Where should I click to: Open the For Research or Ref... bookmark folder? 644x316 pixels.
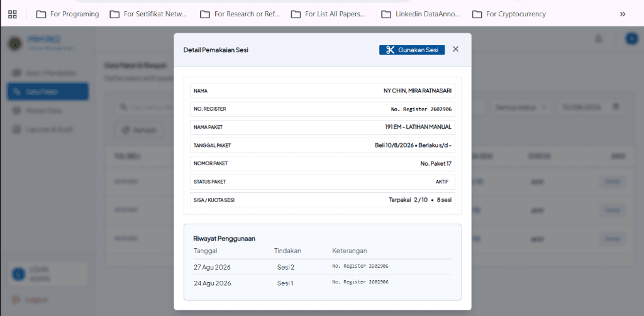[x=240, y=14]
